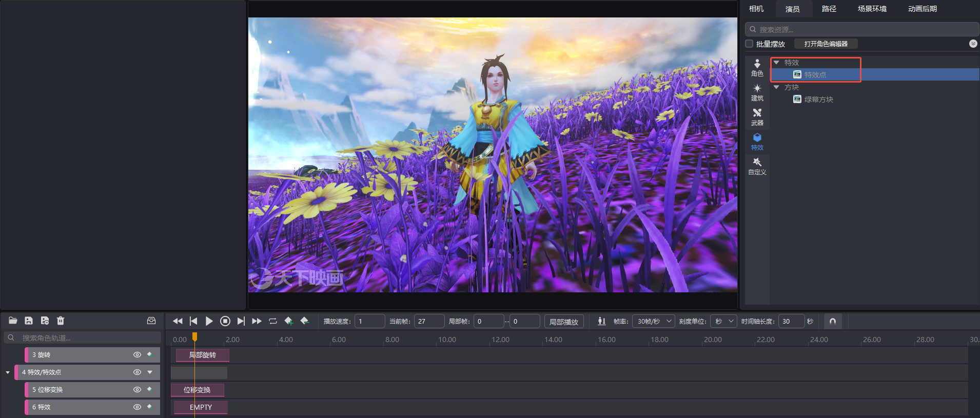Image resolution: width=980 pixels, height=418 pixels.
Task: Click the 10.00 mark on timeline ruler
Action: [x=447, y=340]
